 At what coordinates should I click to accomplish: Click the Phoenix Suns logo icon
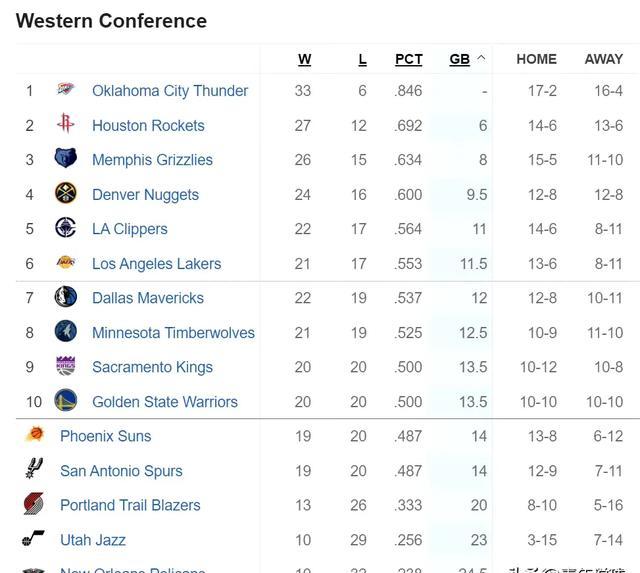pos(34,436)
